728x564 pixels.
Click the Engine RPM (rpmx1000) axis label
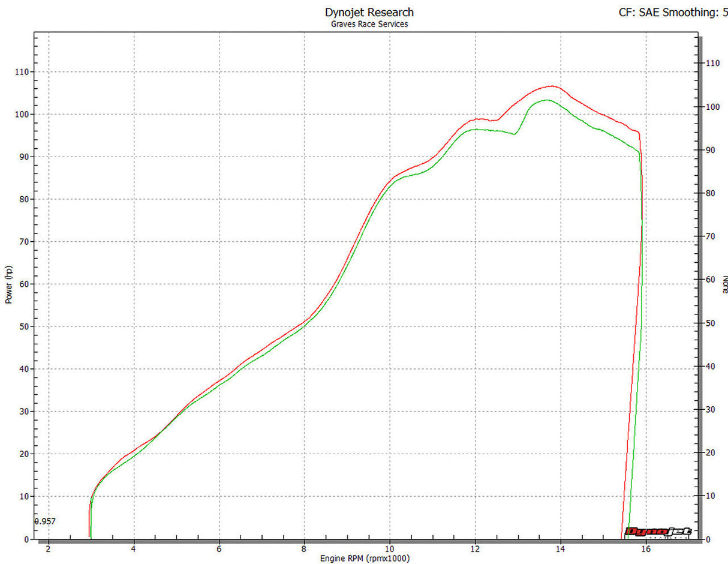pyautogui.click(x=365, y=559)
